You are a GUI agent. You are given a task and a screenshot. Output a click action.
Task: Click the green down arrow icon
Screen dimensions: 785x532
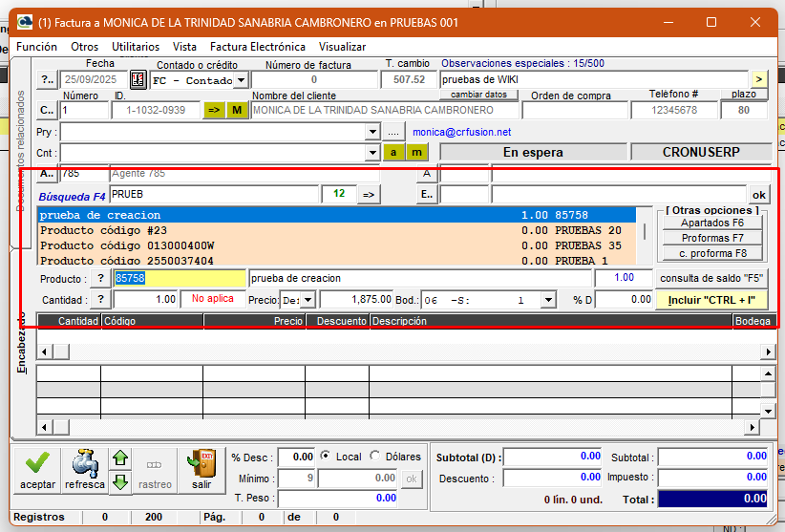click(120, 481)
